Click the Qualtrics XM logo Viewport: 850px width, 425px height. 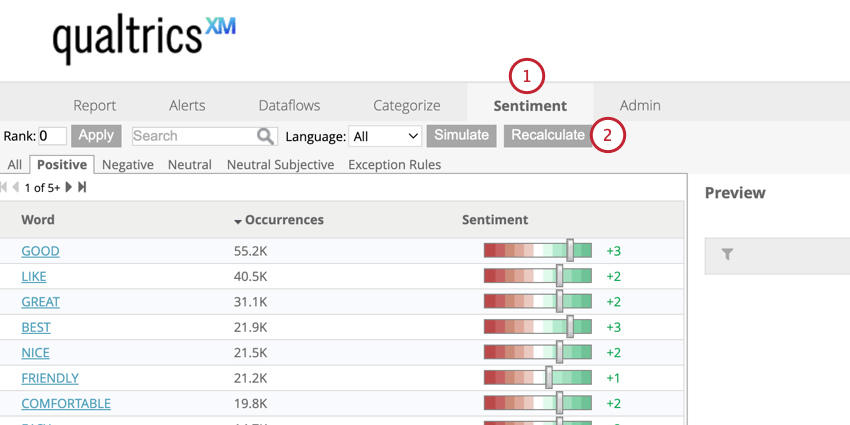144,38
